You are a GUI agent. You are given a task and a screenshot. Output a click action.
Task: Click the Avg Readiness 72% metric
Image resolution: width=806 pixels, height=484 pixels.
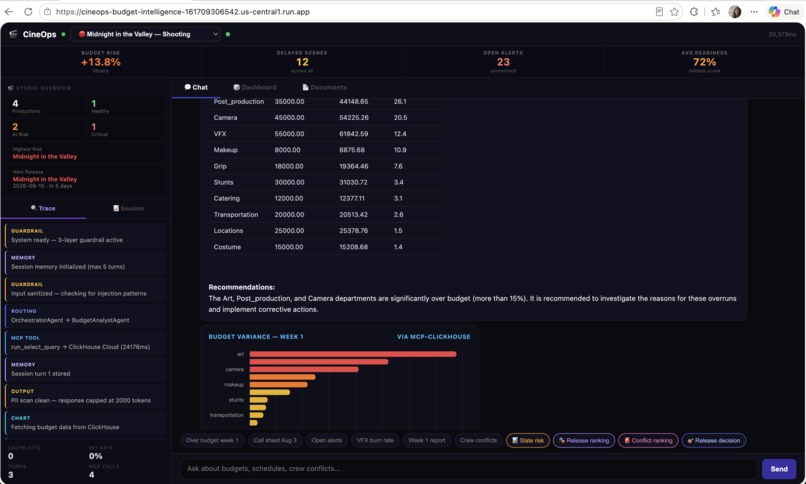[704, 62]
